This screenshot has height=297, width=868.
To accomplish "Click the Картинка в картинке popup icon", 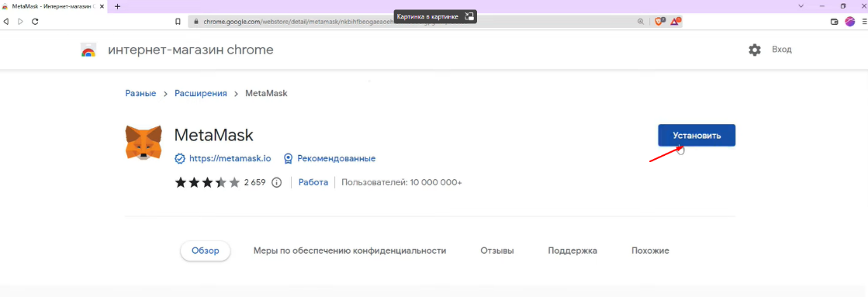I will (x=469, y=16).
